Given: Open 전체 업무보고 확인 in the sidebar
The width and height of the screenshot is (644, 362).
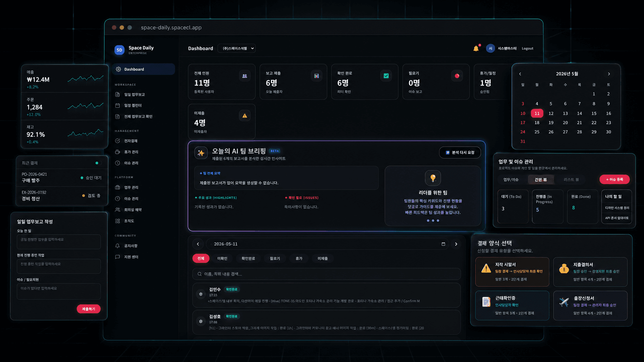Looking at the screenshot, I should coord(138,117).
